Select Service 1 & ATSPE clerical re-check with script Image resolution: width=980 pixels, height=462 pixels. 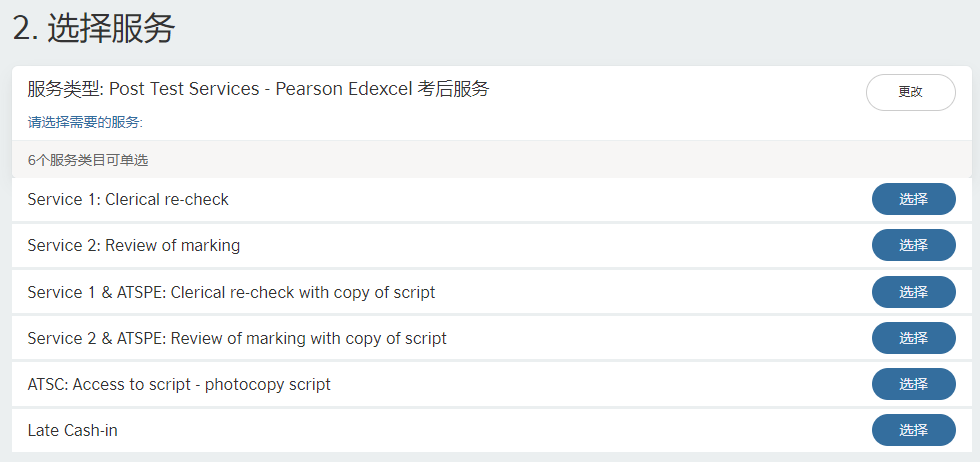(914, 292)
